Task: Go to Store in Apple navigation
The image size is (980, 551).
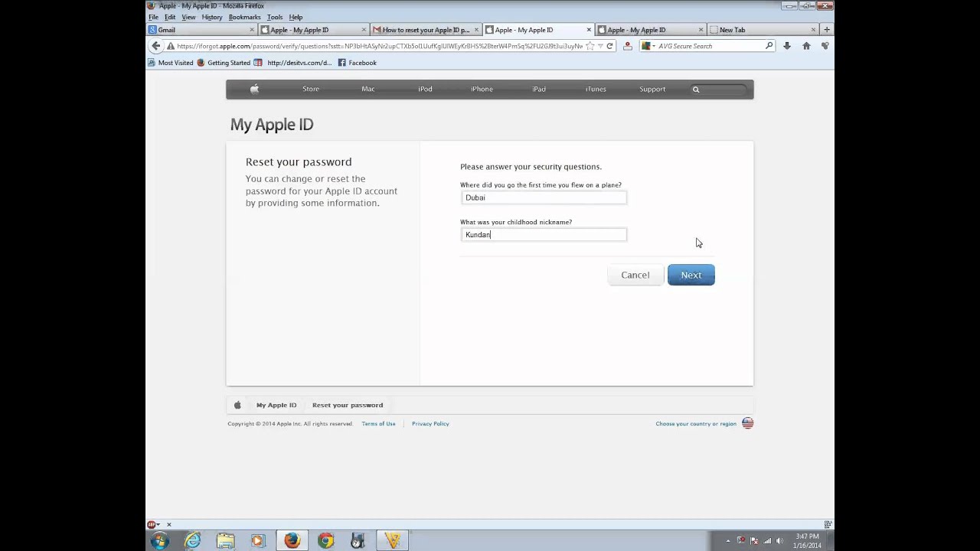Action: (x=311, y=89)
